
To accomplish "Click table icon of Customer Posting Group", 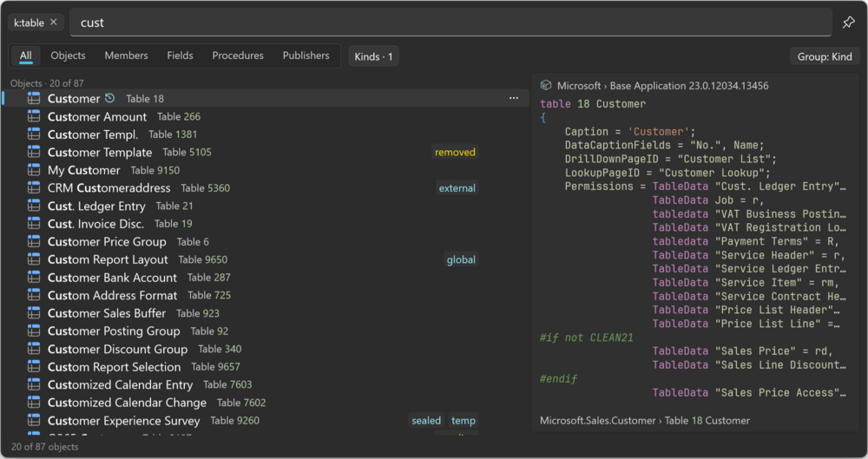I will [34, 331].
